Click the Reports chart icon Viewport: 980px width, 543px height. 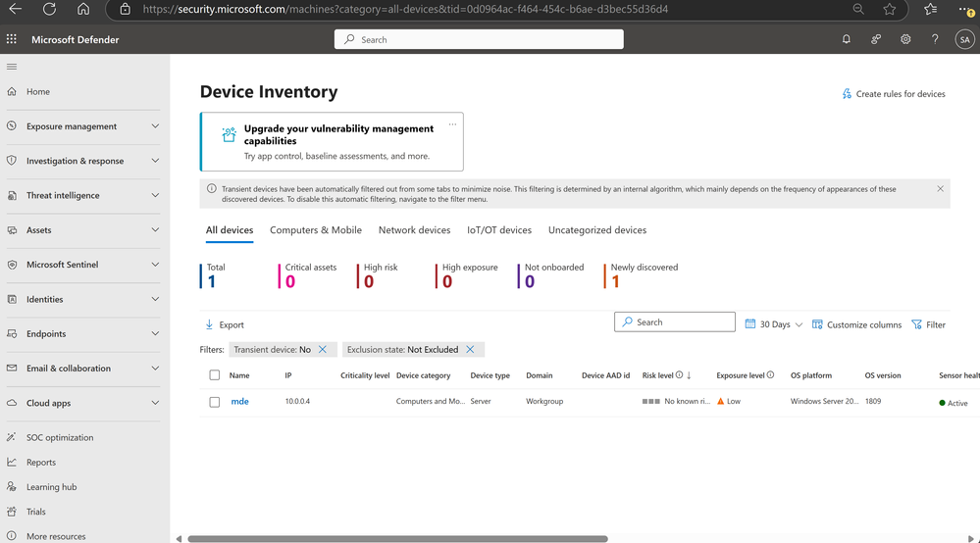click(12, 462)
